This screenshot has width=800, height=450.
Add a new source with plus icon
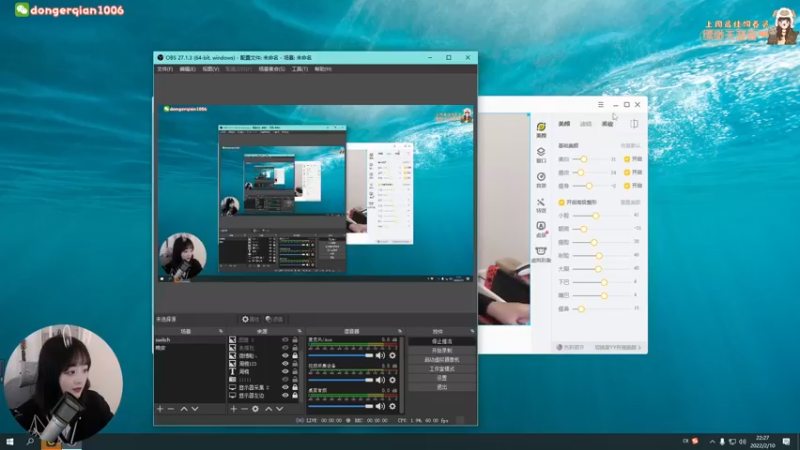233,409
